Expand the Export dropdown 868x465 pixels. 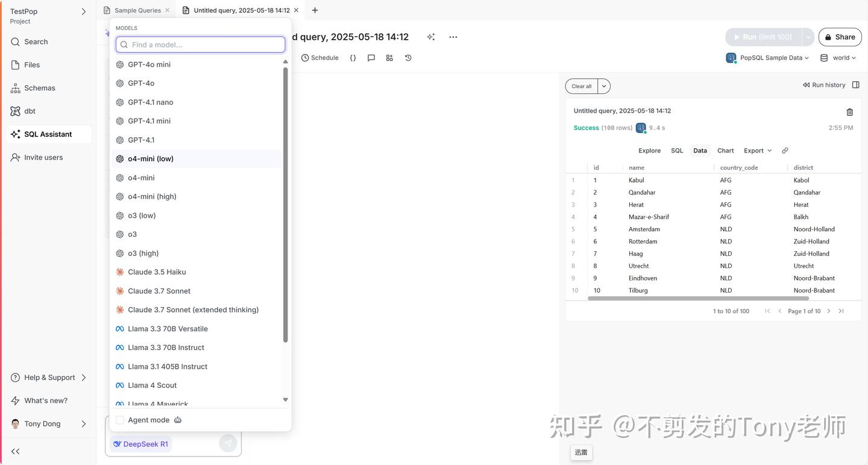(757, 151)
